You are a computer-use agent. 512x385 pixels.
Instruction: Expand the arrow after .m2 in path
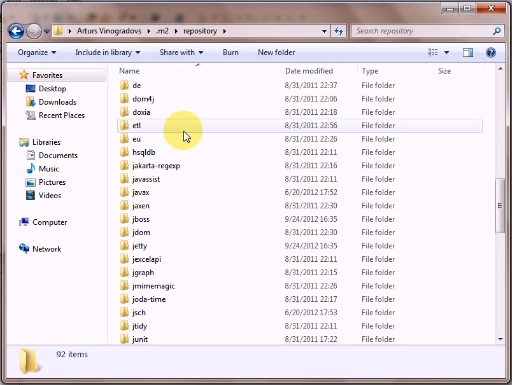pos(176,31)
